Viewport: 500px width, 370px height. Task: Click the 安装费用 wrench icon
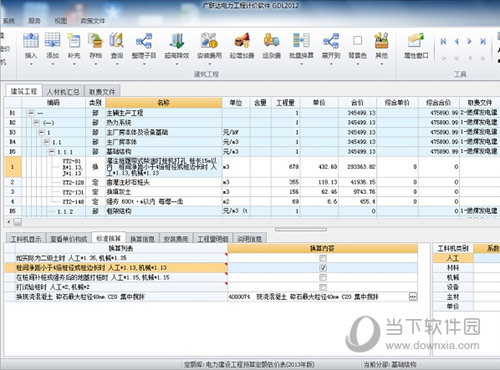coord(209,41)
